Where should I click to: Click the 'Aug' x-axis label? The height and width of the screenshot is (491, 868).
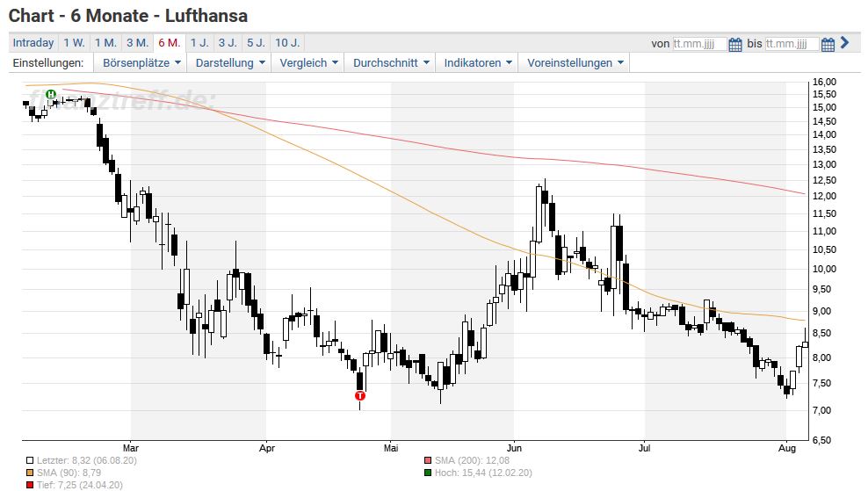point(786,448)
